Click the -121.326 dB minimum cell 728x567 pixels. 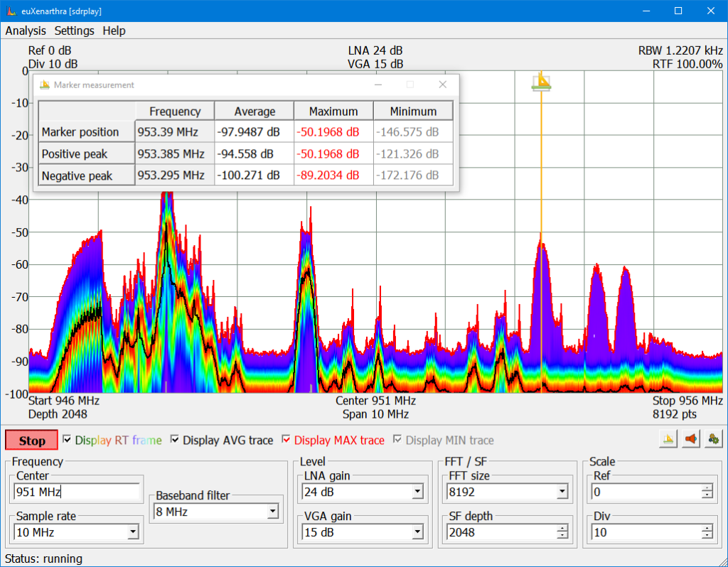coord(413,153)
